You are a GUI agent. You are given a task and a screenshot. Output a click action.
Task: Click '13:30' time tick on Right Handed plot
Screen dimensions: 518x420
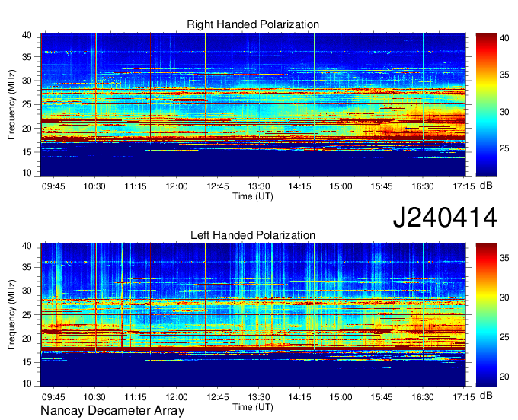coord(259,186)
